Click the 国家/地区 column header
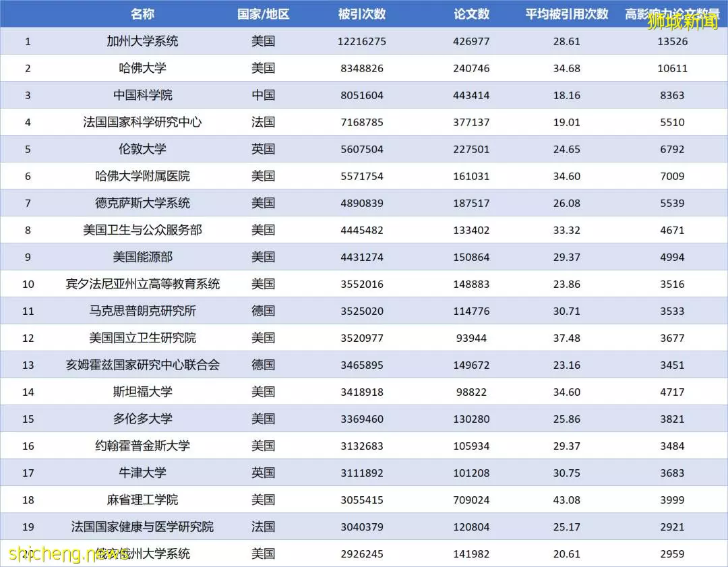 264,14
